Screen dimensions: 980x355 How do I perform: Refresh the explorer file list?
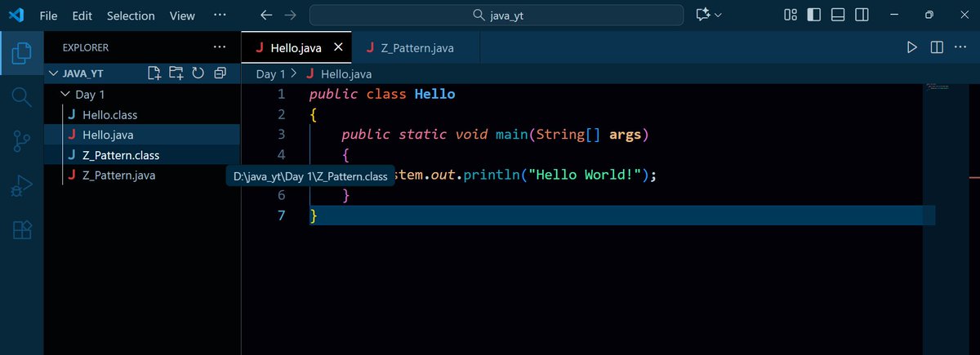(x=198, y=73)
